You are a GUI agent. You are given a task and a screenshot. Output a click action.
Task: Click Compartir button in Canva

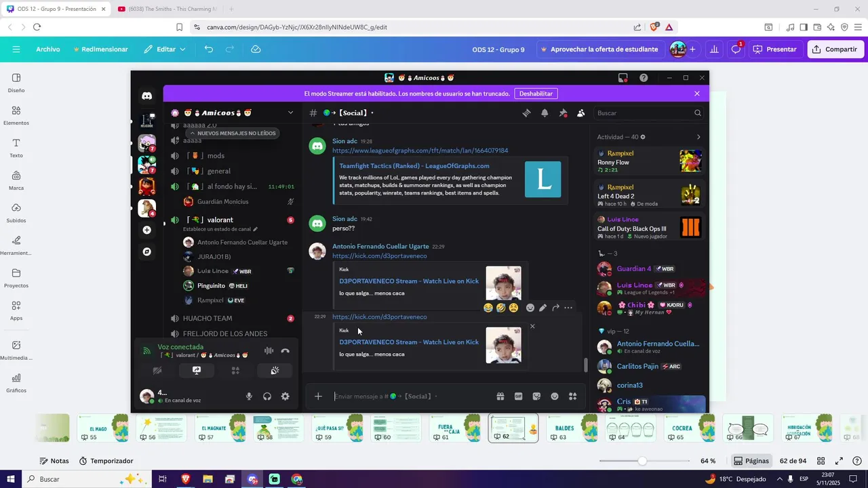click(835, 49)
